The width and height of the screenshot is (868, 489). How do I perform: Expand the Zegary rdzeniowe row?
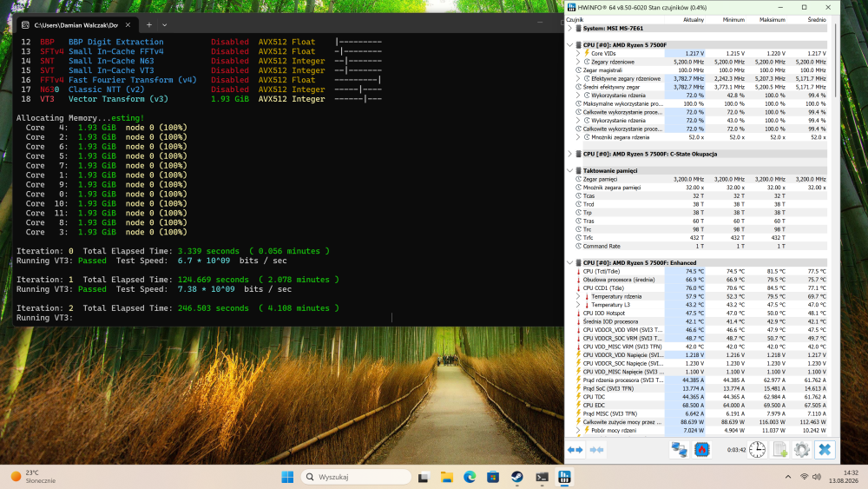click(x=578, y=62)
